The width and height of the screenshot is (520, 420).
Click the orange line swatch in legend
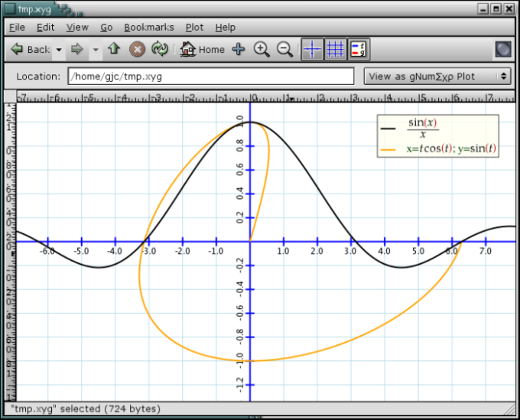[388, 149]
